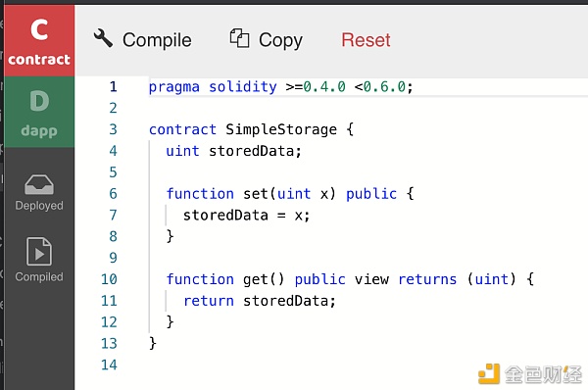Click the Compile wrench icon
The width and height of the screenshot is (588, 390).
click(103, 38)
